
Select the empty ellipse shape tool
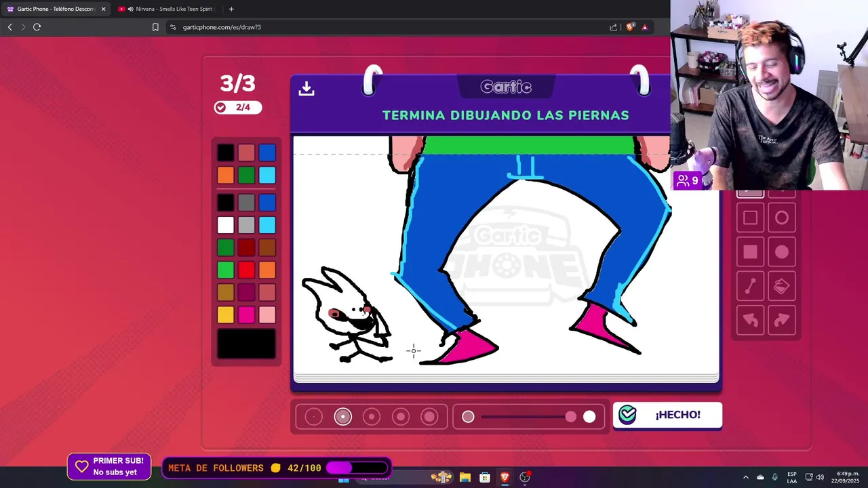point(782,218)
